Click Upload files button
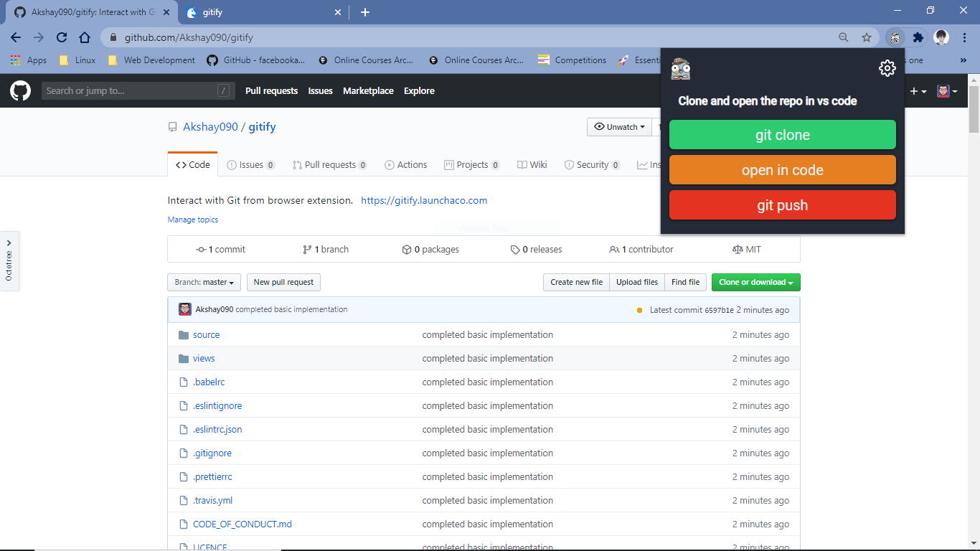Viewport: 980px width, 551px height. coord(637,282)
